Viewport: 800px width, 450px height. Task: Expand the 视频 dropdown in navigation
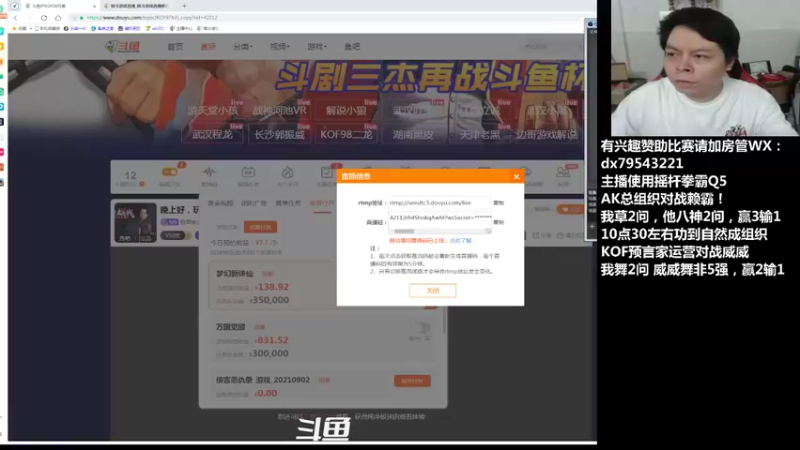pyautogui.click(x=280, y=46)
